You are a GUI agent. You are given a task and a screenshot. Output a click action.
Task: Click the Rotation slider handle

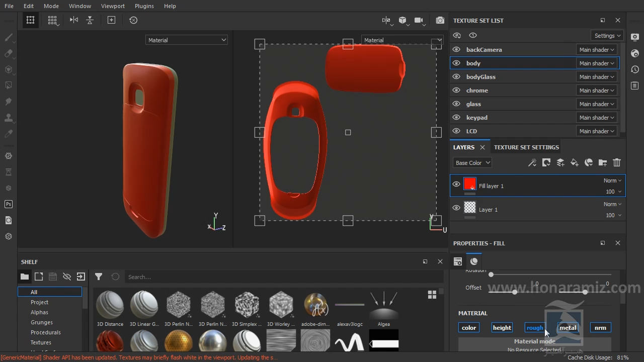pos(491,275)
